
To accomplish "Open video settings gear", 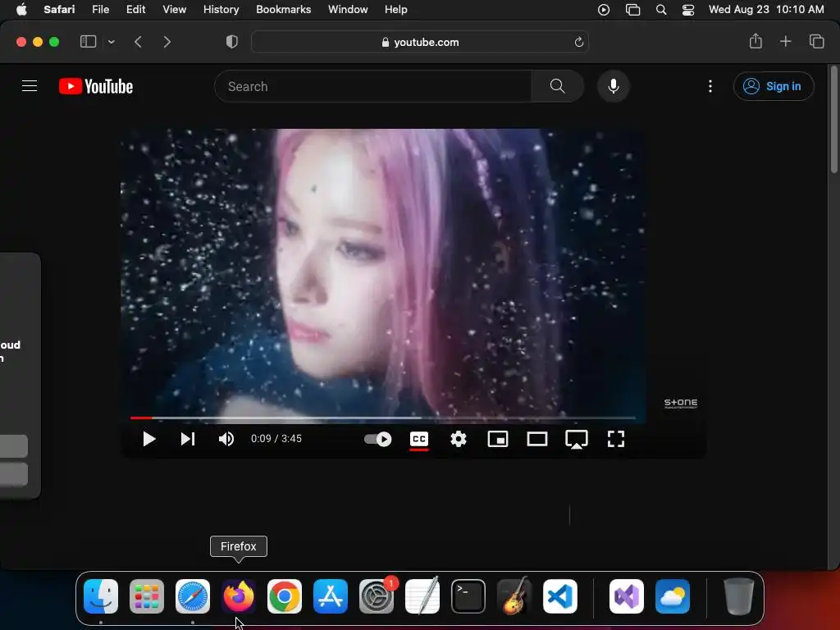I will pos(458,440).
